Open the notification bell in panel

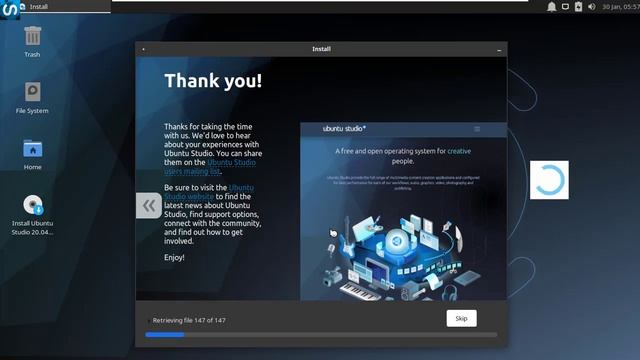click(x=551, y=7)
